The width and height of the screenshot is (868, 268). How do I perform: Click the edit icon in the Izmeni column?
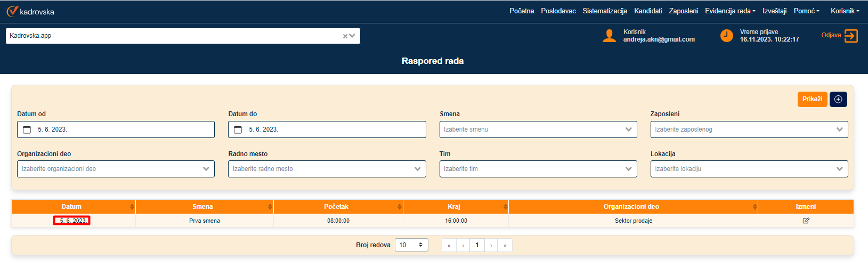[806, 221]
